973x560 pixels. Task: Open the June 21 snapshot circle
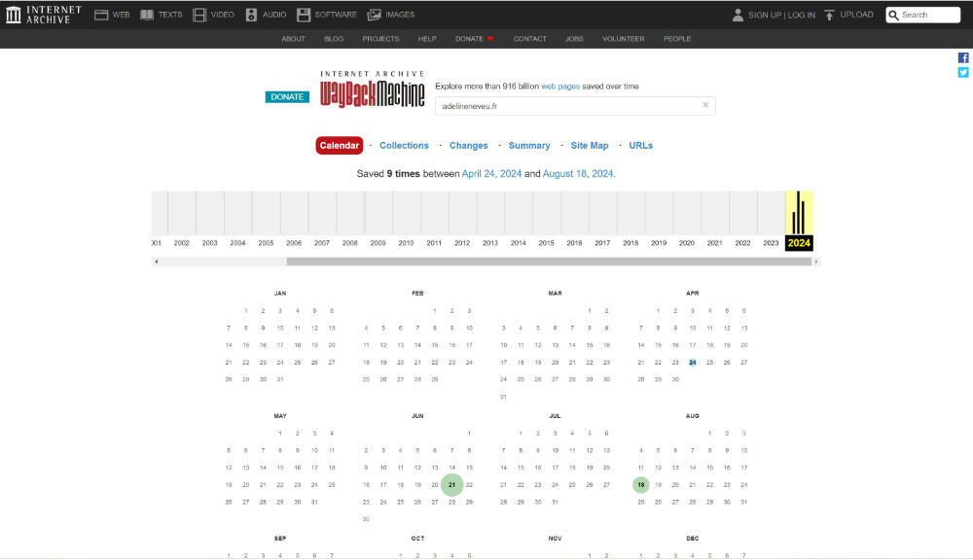(451, 485)
